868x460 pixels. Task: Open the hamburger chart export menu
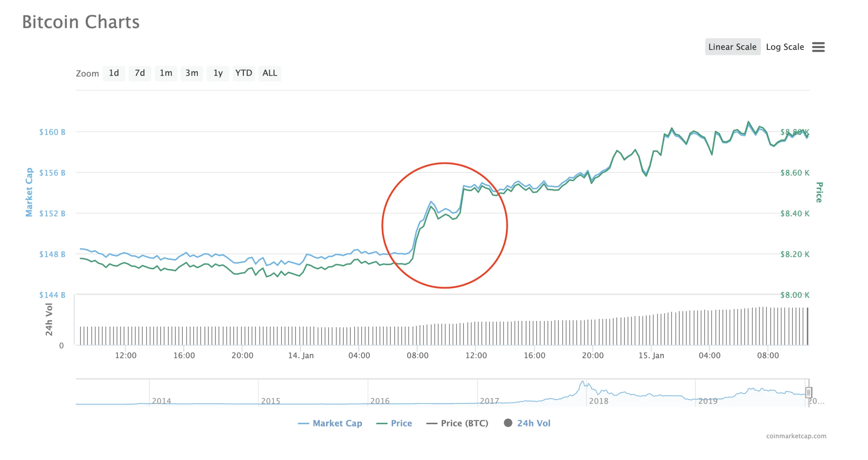click(818, 47)
